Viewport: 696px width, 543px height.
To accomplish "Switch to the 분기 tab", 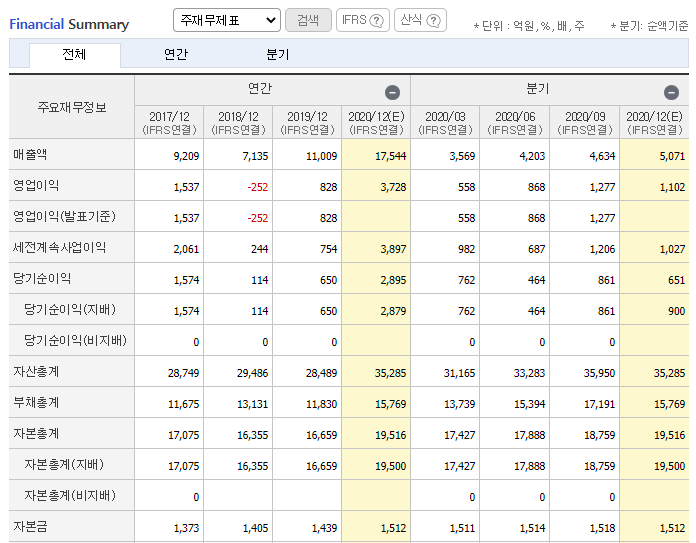I will click(278, 55).
